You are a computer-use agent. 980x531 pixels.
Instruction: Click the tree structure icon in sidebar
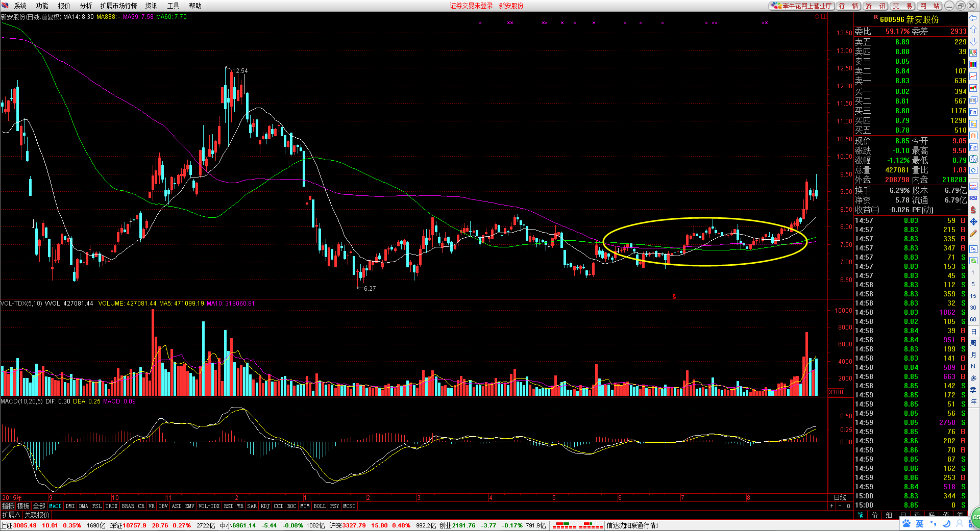coord(973,123)
